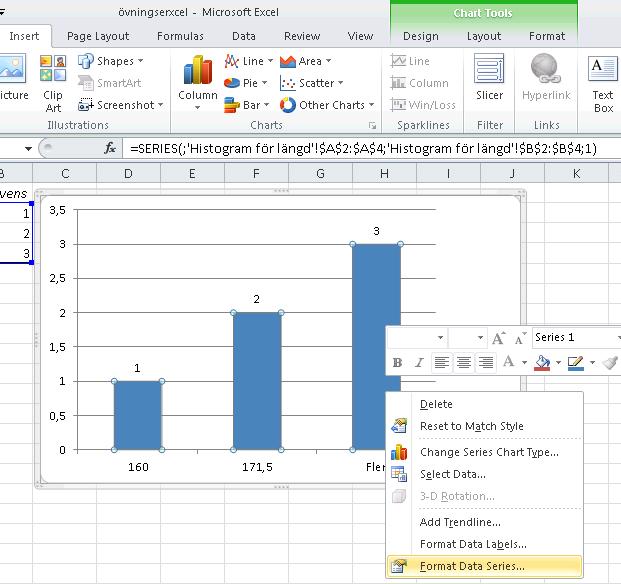
Task: Insert a Slicer filter
Action: (x=490, y=78)
